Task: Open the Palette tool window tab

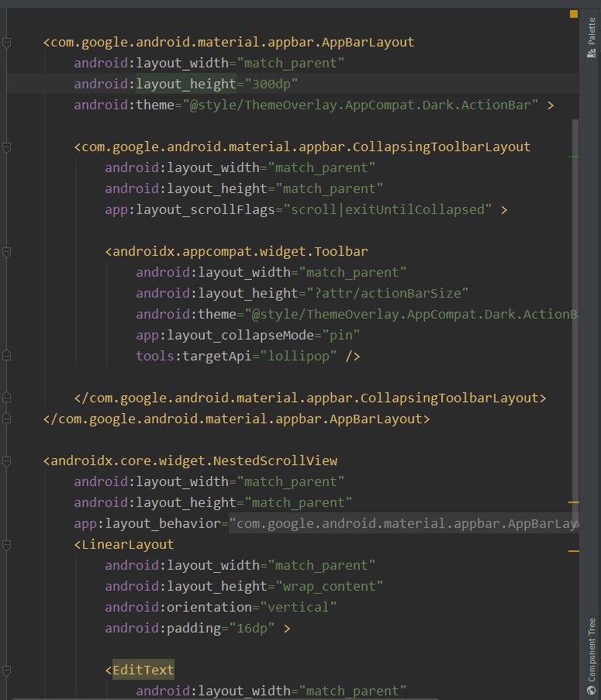Action: 591,37
